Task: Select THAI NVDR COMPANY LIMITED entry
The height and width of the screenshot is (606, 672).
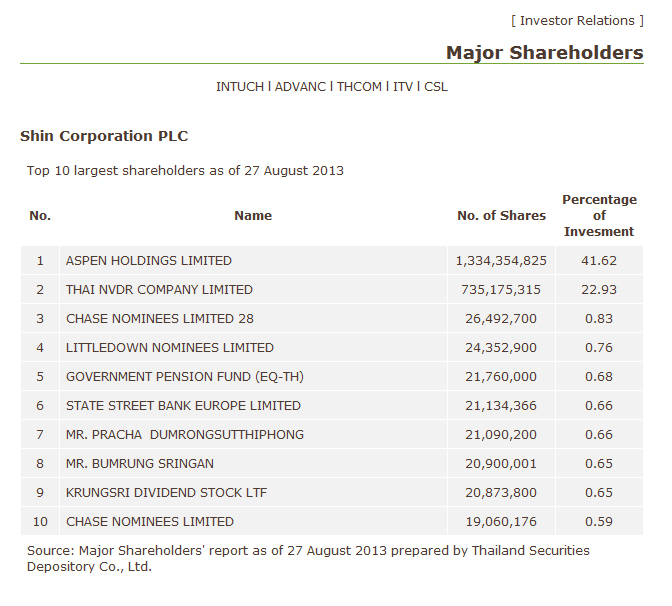Action: pos(159,290)
